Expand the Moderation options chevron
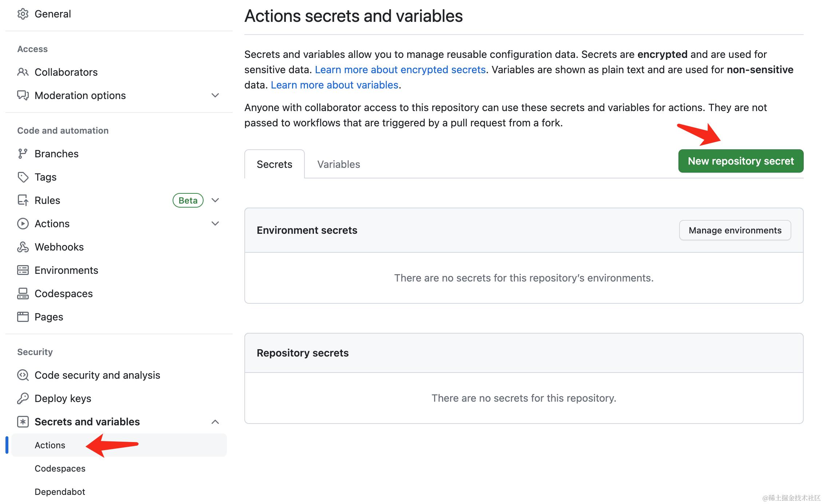This screenshot has width=823, height=504. pos(215,95)
